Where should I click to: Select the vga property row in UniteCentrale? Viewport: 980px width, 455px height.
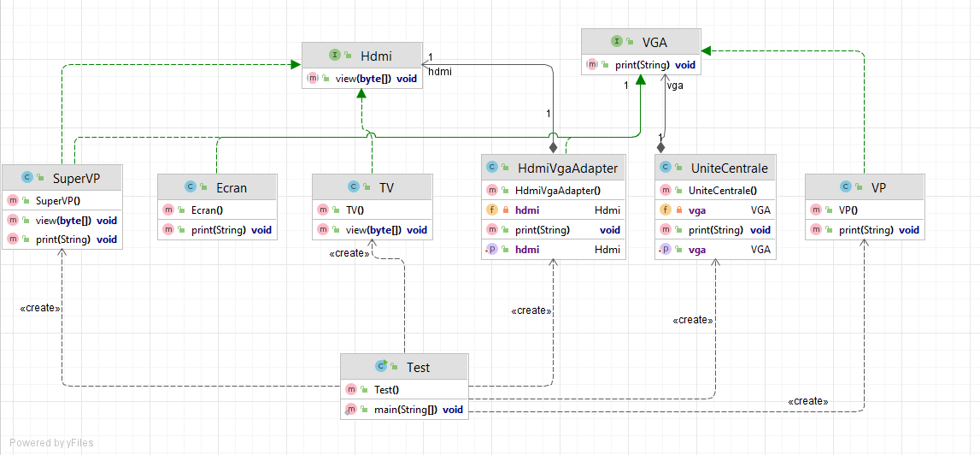coord(716,250)
